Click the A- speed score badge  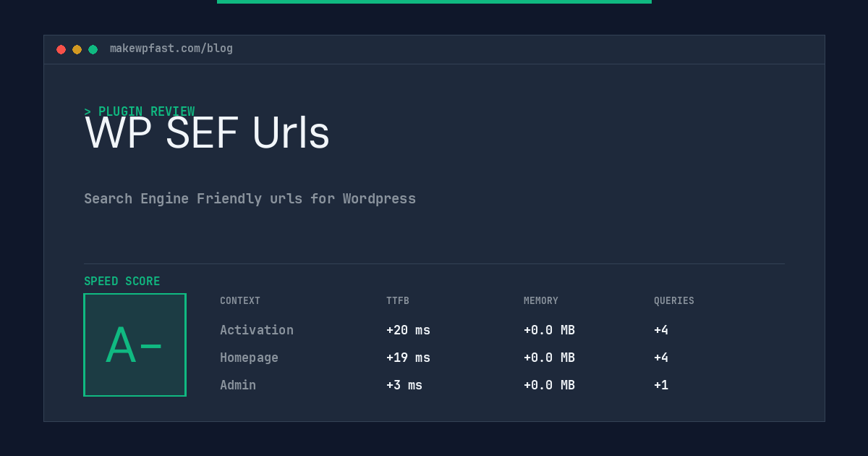(135, 345)
